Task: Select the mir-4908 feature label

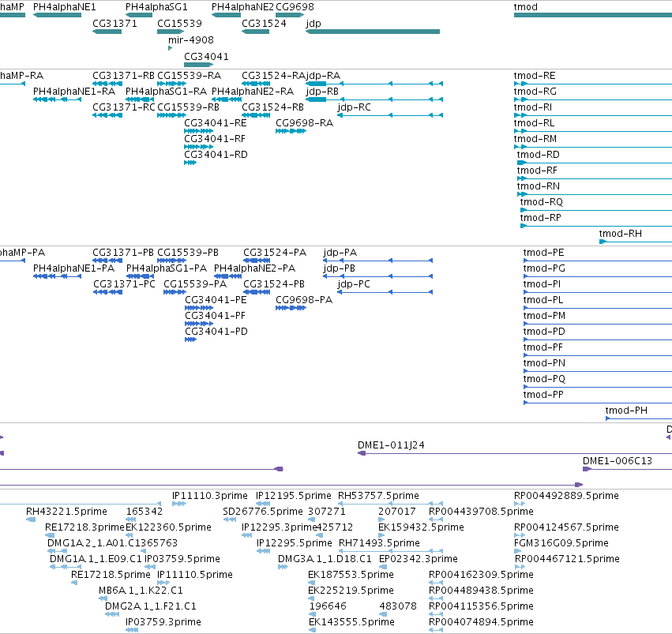Action: tap(191, 40)
